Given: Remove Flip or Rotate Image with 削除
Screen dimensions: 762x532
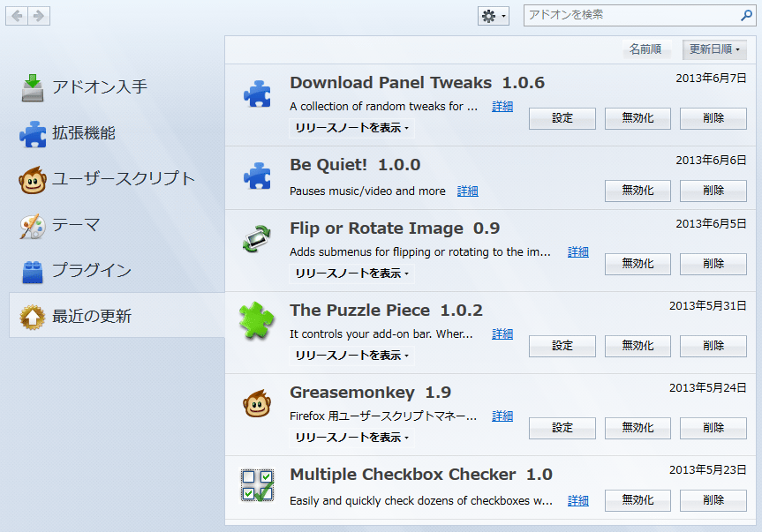Looking at the screenshot, I should [713, 264].
